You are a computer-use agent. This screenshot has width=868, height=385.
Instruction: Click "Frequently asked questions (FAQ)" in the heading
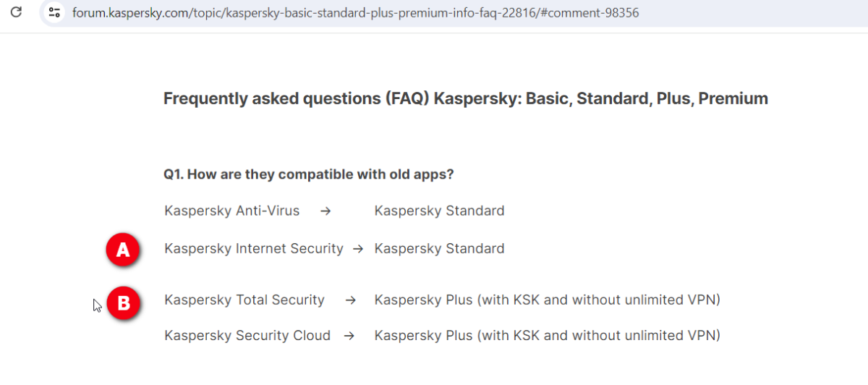[x=297, y=98]
